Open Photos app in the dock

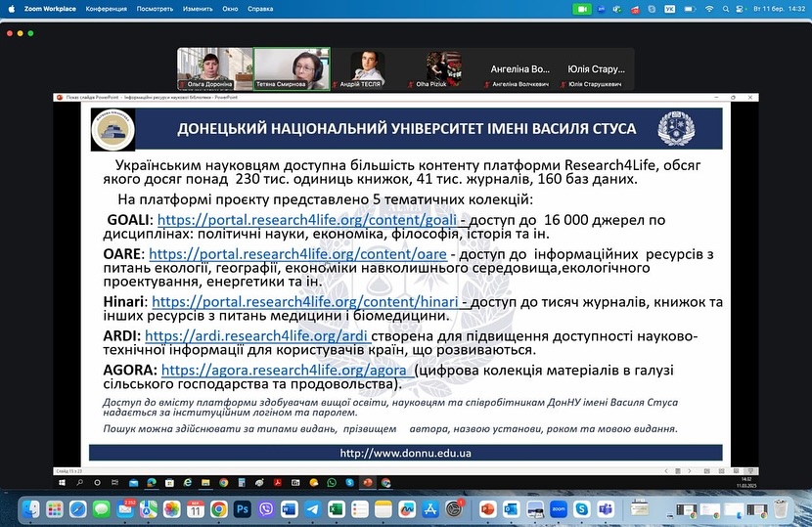coord(172,509)
